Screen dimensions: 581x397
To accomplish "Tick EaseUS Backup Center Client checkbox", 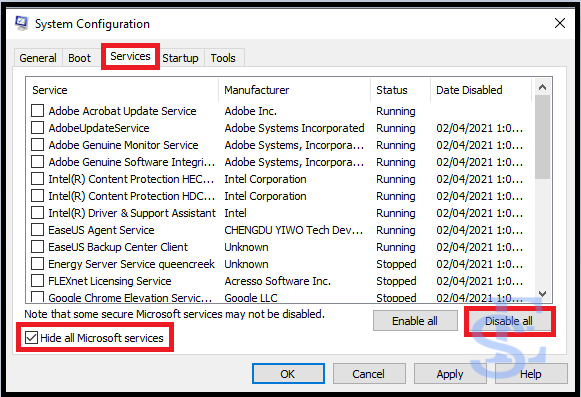I will (x=37, y=247).
